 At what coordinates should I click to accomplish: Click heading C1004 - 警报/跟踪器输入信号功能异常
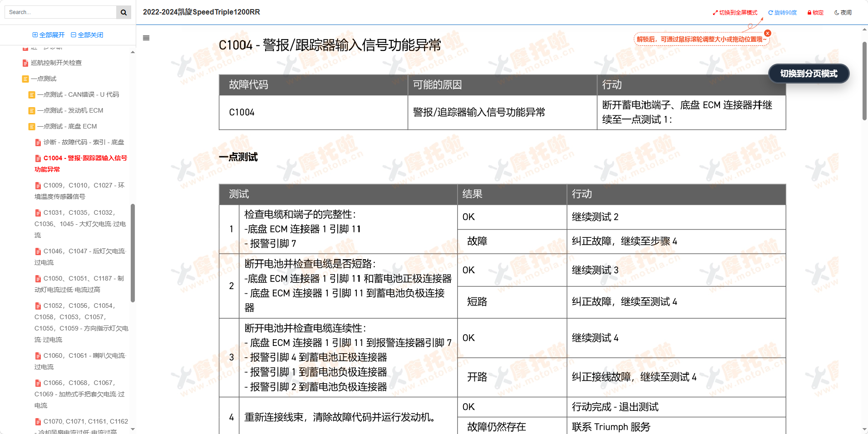[x=330, y=45]
